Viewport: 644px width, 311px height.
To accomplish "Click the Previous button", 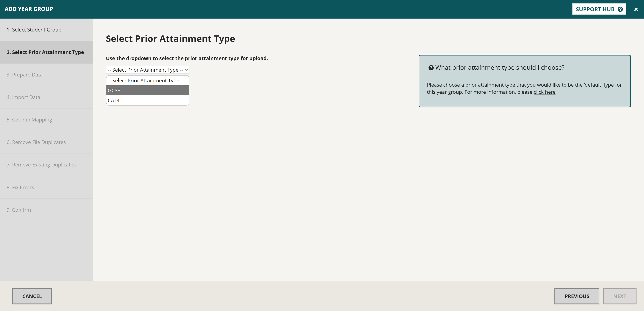I will (577, 296).
